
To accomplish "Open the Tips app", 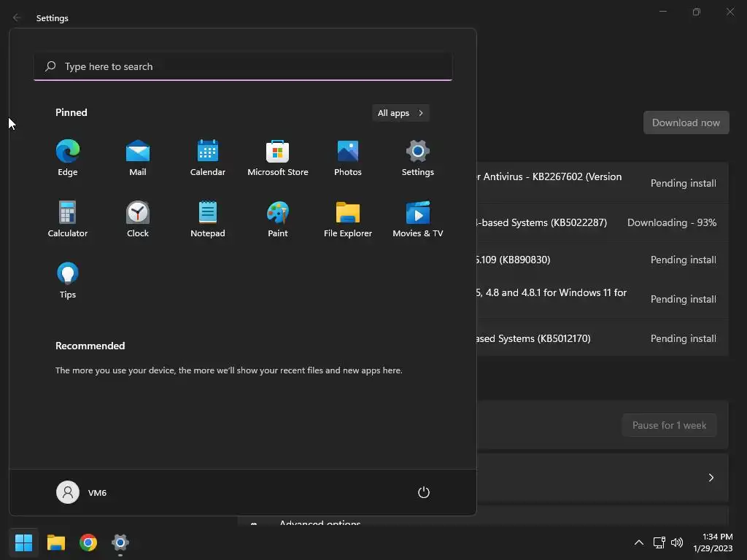I will 68,281.
